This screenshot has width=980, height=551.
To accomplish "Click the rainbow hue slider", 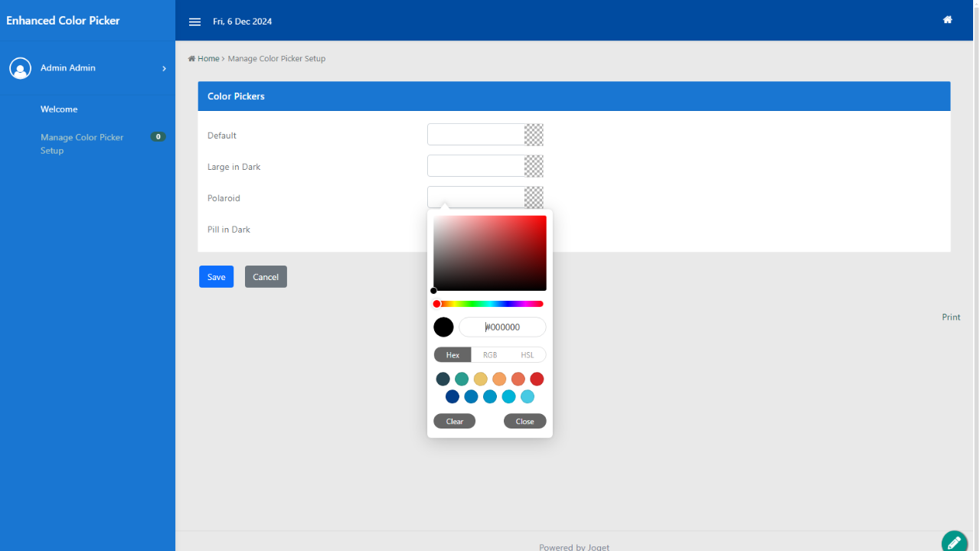I will [x=490, y=304].
